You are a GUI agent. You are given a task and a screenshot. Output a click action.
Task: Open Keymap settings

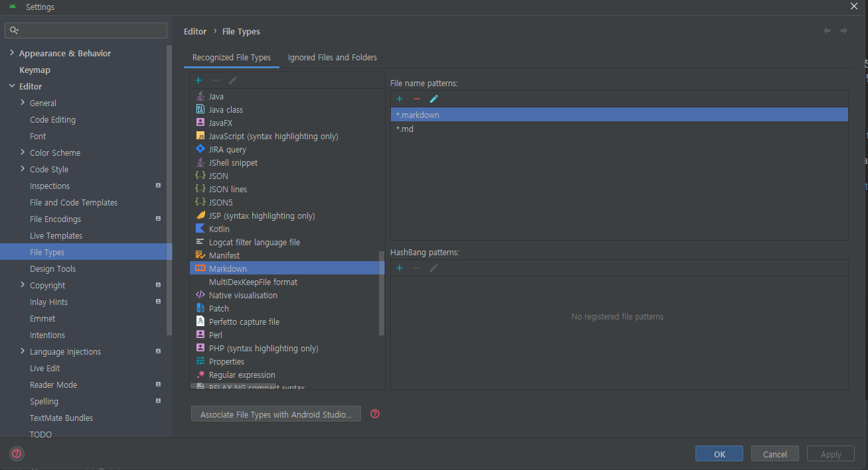(35, 70)
